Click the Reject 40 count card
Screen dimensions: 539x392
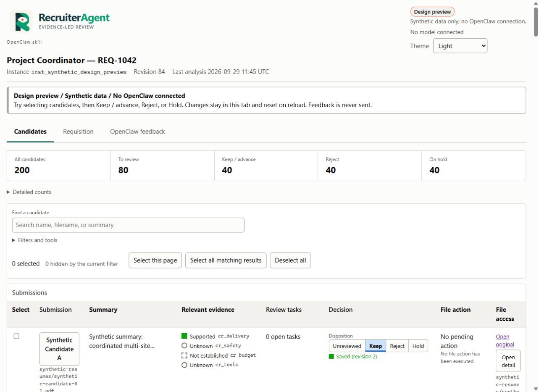click(x=370, y=166)
